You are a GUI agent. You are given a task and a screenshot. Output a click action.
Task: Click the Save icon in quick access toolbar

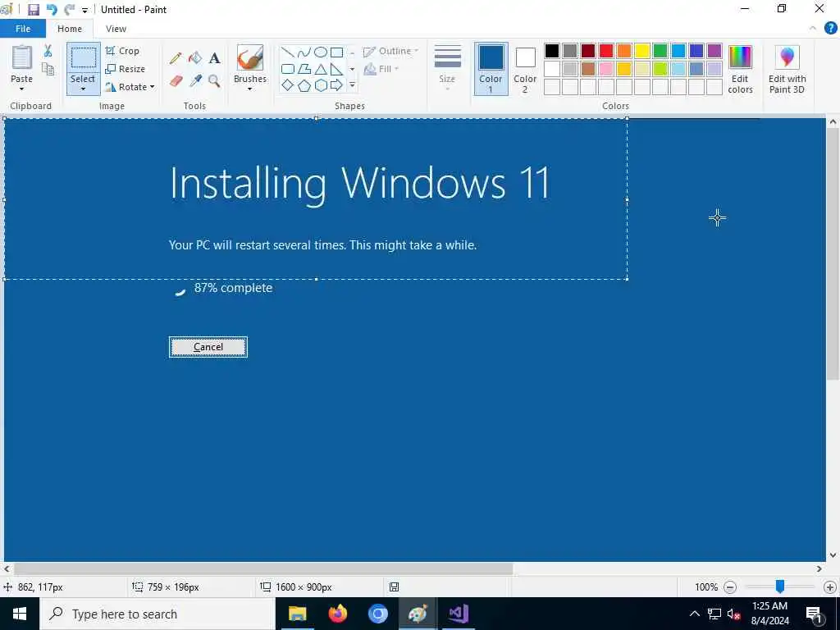(33, 10)
